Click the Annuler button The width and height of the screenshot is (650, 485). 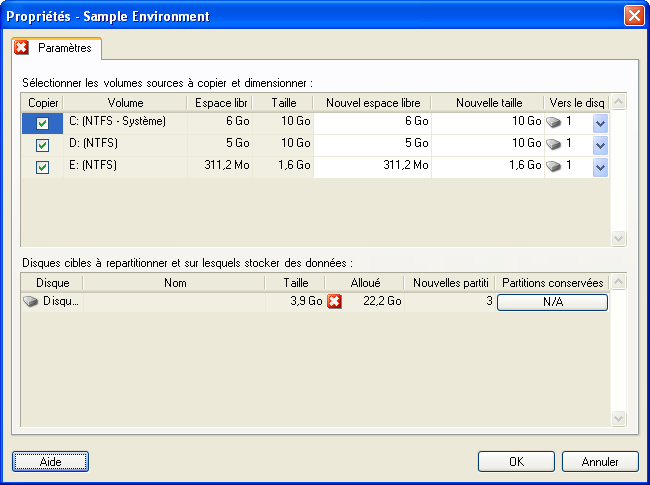pos(600,462)
